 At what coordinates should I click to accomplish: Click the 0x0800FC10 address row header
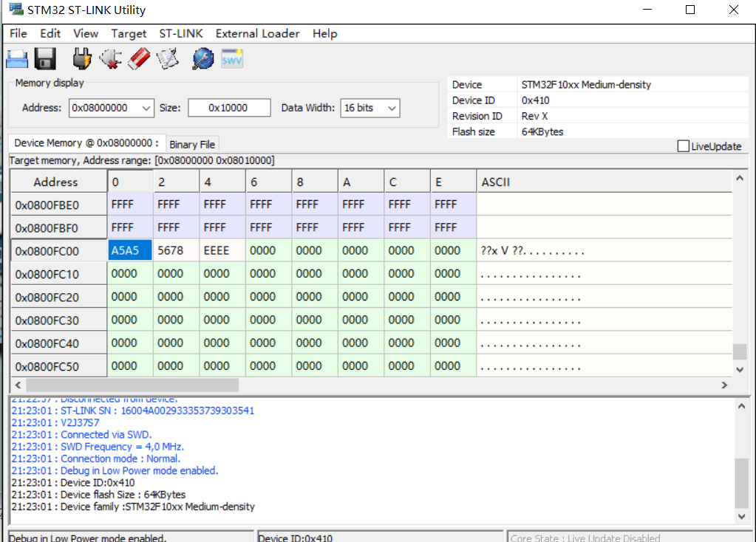[x=59, y=274]
